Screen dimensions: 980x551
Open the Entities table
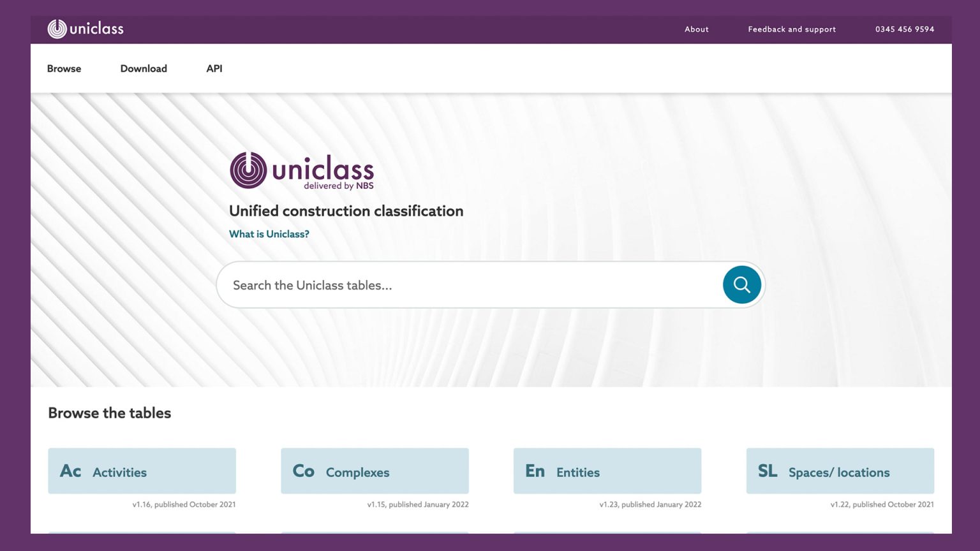(x=607, y=471)
